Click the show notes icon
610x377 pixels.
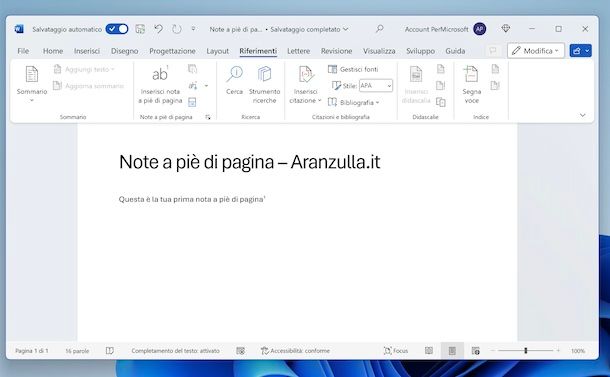192,102
